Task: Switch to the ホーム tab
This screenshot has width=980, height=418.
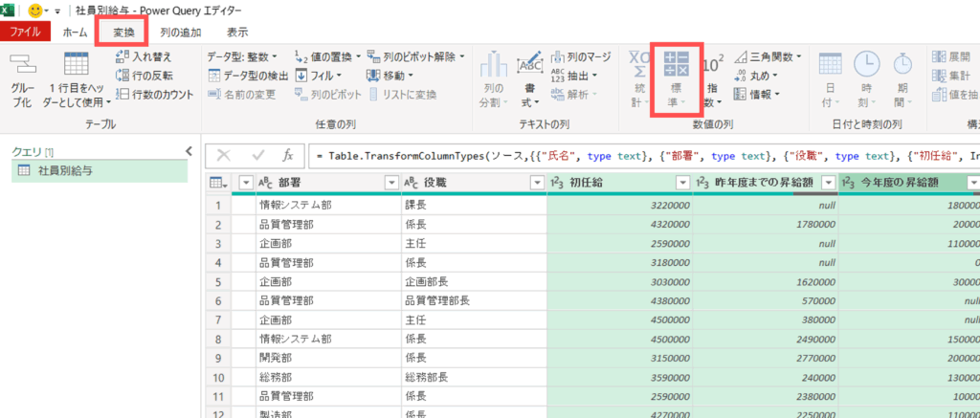Action: pos(75,33)
